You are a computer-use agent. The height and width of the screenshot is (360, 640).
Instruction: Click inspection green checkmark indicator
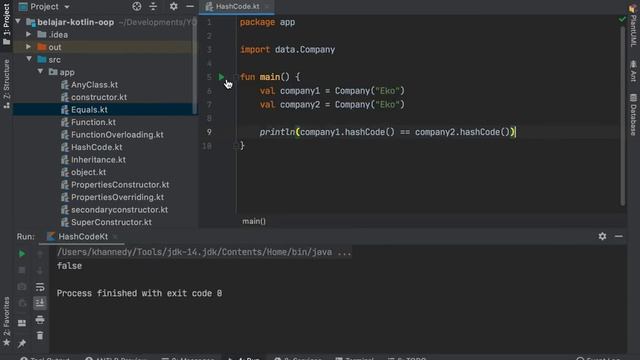point(622,19)
